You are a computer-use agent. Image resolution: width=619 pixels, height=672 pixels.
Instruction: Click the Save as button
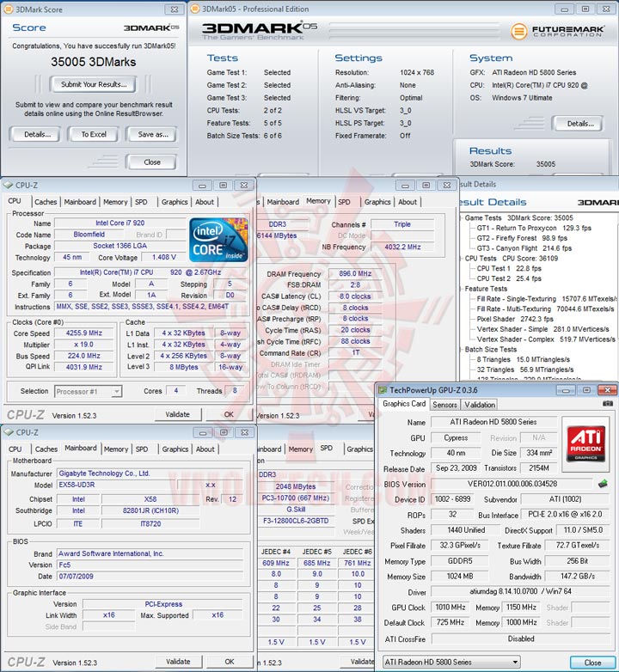153,135
